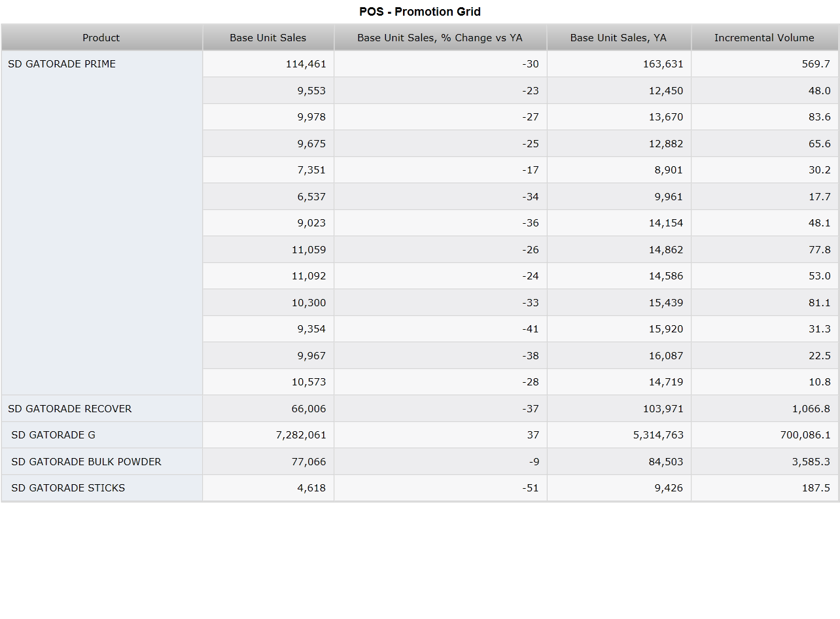Click the 9,978 base unit sales value
The image size is (840, 619).
pos(268,117)
